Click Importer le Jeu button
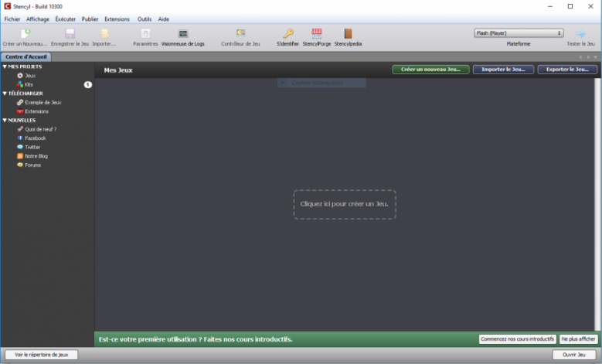 click(x=503, y=70)
